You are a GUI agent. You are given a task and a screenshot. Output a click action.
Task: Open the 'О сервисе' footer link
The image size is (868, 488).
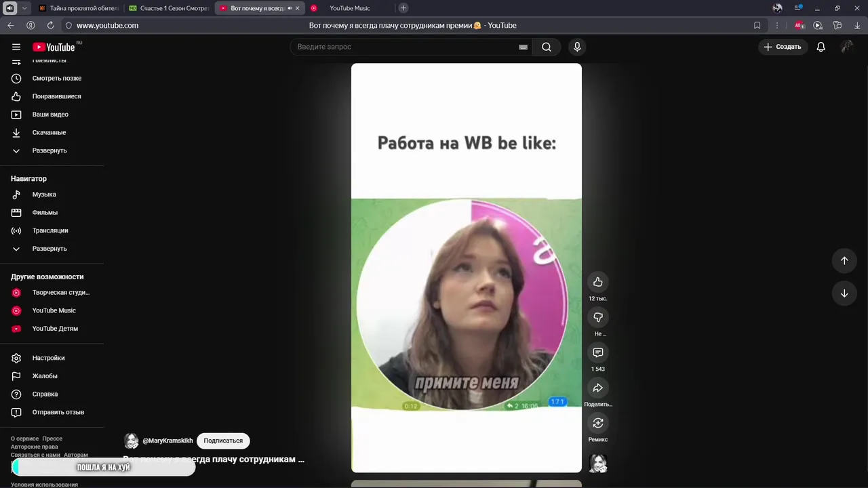click(x=24, y=439)
